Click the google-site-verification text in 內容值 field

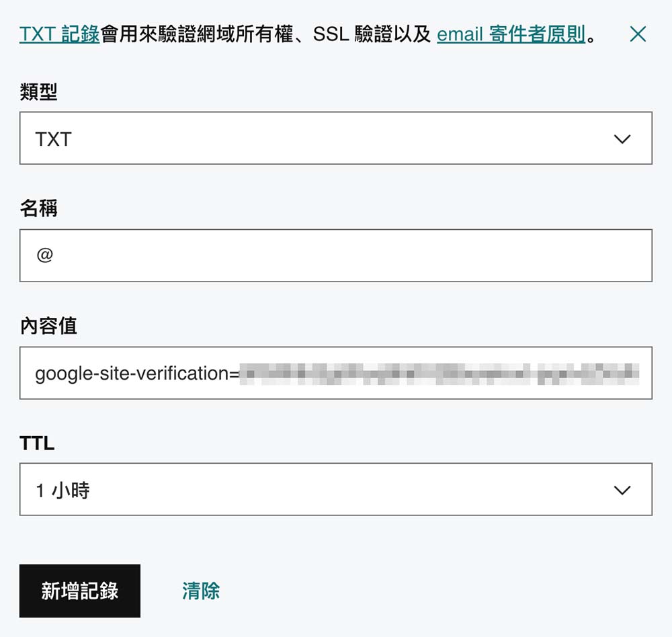[137, 374]
